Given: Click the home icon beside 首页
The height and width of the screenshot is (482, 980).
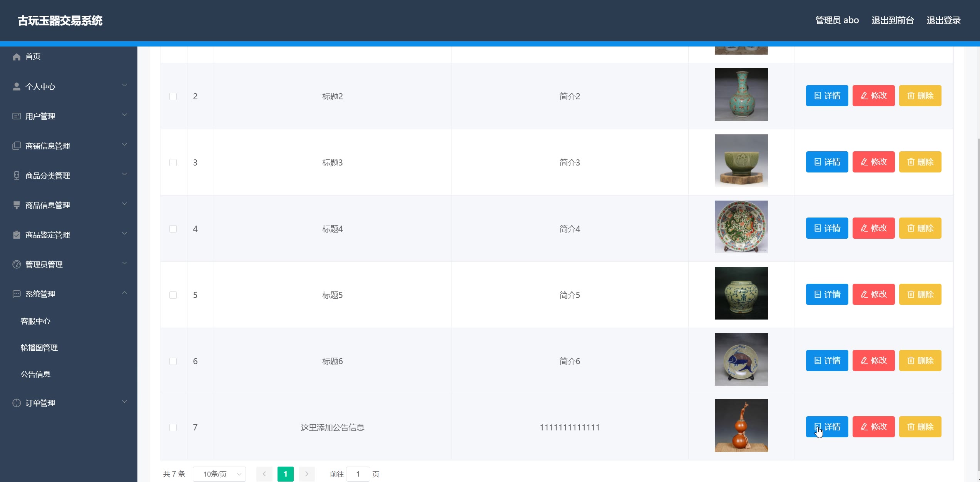Looking at the screenshot, I should click(17, 57).
